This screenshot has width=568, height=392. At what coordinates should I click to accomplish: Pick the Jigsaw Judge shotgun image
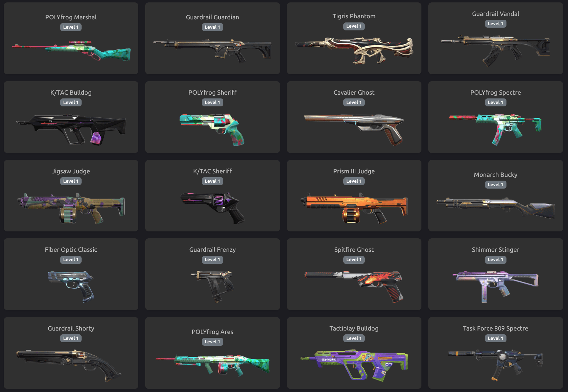(71, 208)
